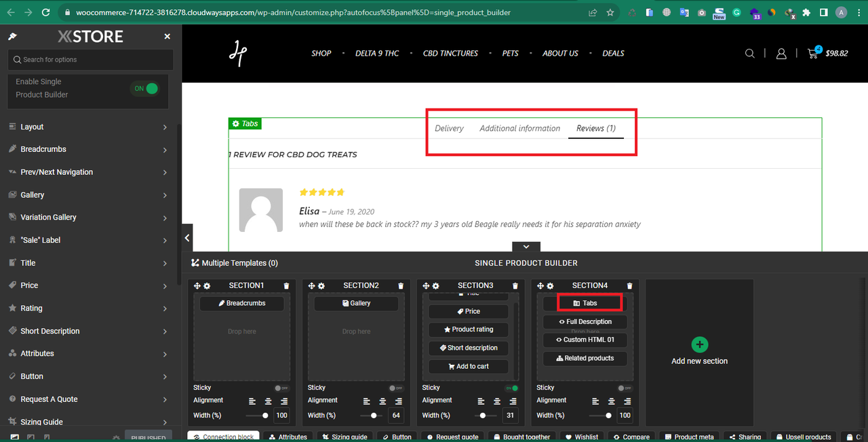Open SECTION2 settings gear
This screenshot has height=442, width=868.
click(x=321, y=286)
